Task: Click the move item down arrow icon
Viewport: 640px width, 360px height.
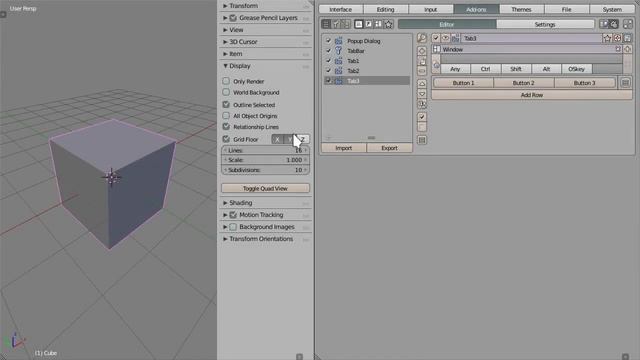Action: (x=422, y=94)
